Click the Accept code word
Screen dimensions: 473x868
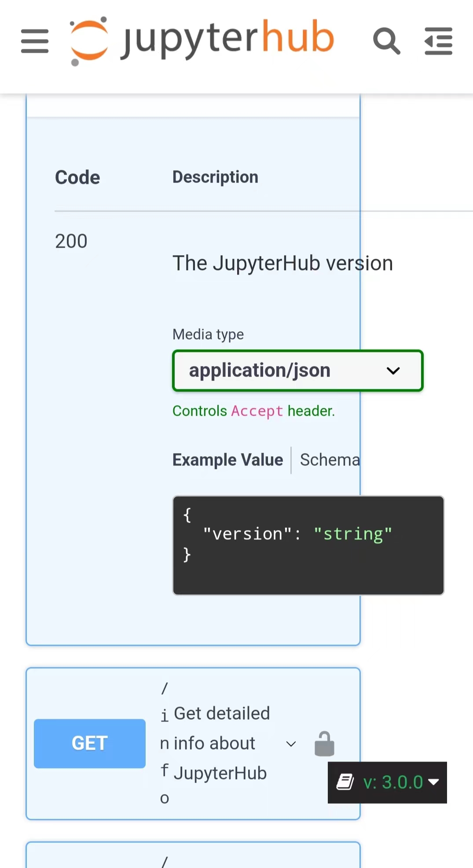257,411
